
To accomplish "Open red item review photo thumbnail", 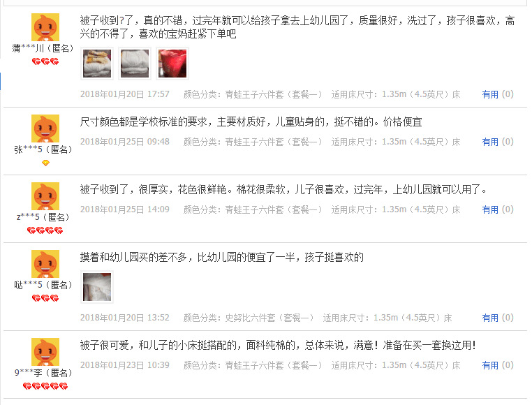I will point(172,64).
